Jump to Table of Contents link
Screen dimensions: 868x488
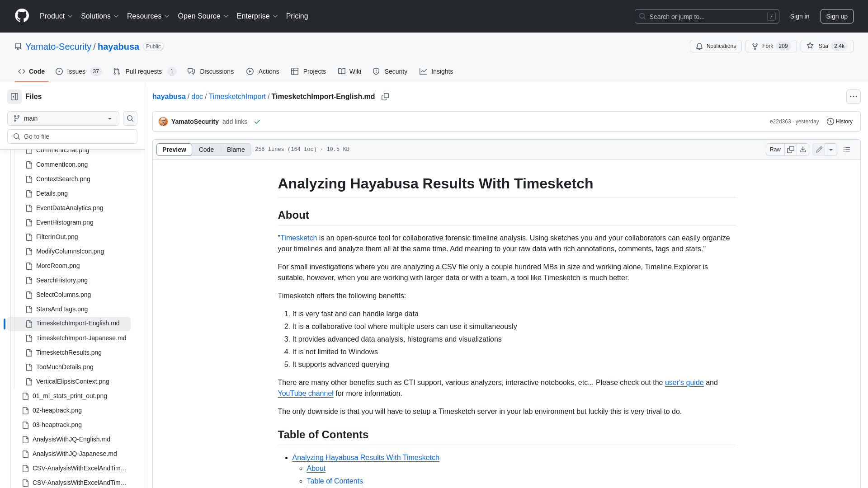click(335, 481)
